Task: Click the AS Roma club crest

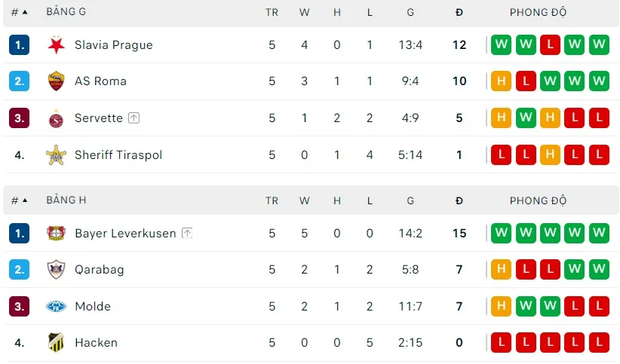Action: tap(56, 81)
